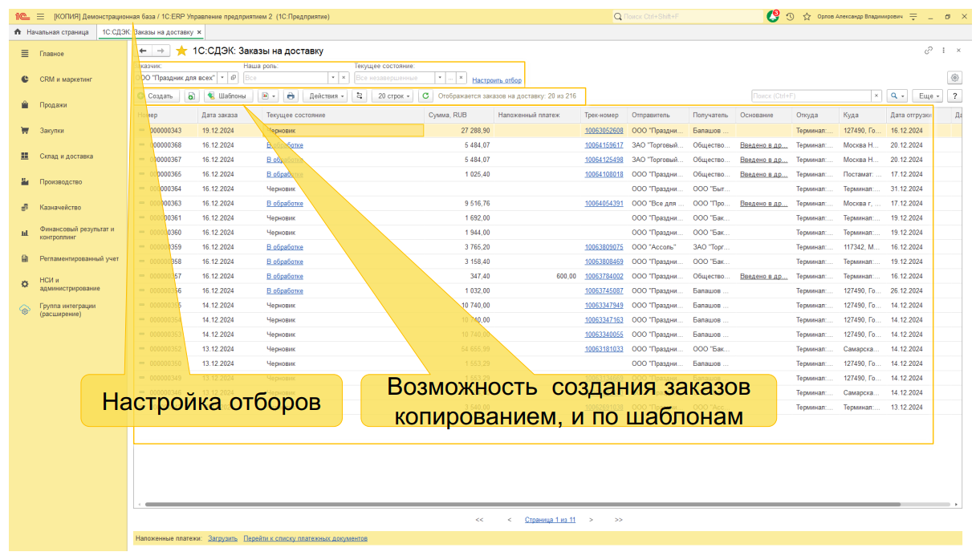The image size is (980, 560).
Task: Refresh the delivery orders list
Action: pyautogui.click(x=425, y=95)
